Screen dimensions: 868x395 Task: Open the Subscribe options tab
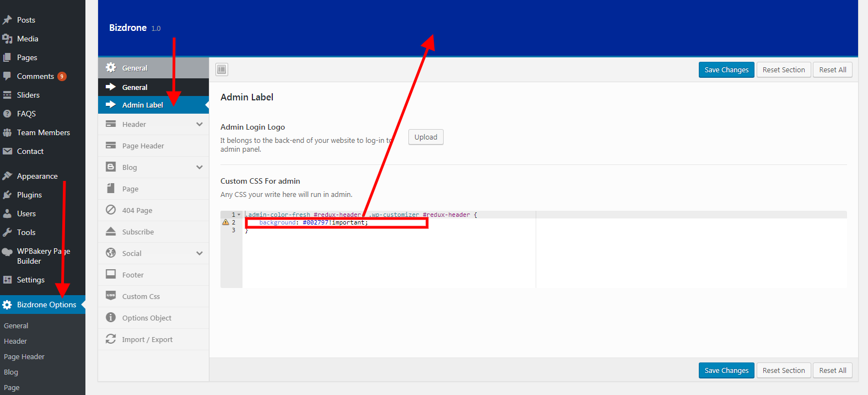pyautogui.click(x=153, y=232)
